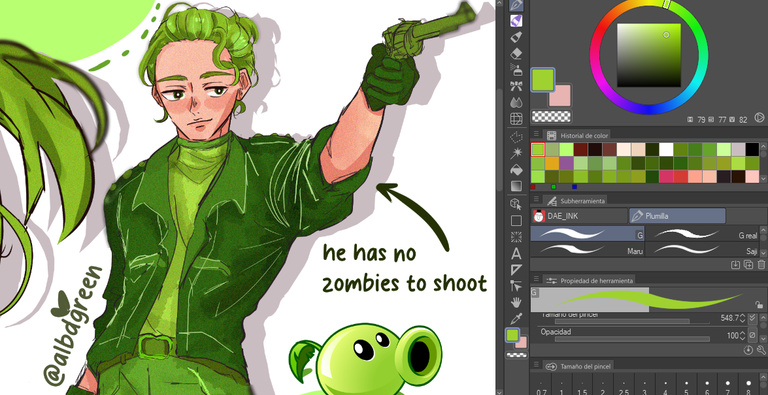Pick the pink sub color swatch
Viewport: 768px width, 395px height.
coord(560,96)
